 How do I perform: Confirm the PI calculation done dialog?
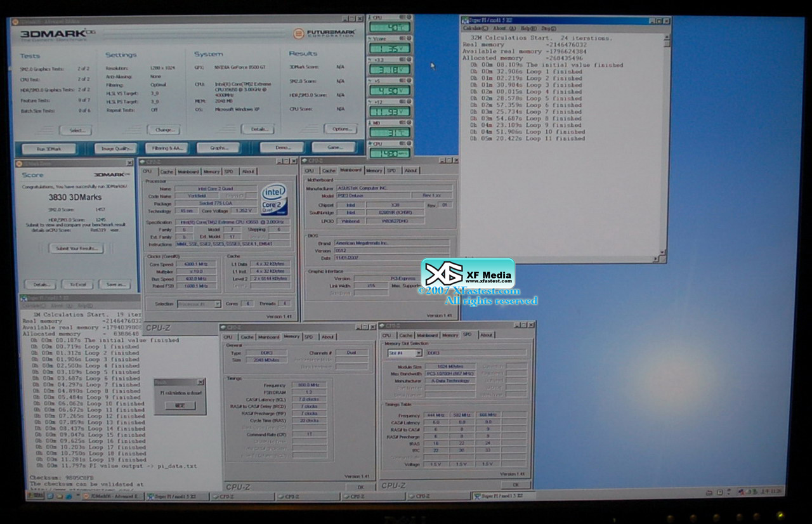[x=180, y=405]
